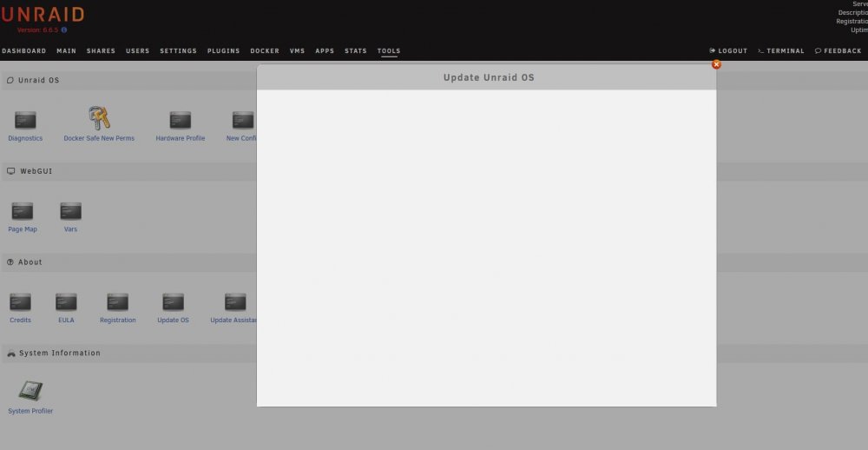This screenshot has width=868, height=450.
Task: Open the Feedback link
Action: pyautogui.click(x=838, y=51)
